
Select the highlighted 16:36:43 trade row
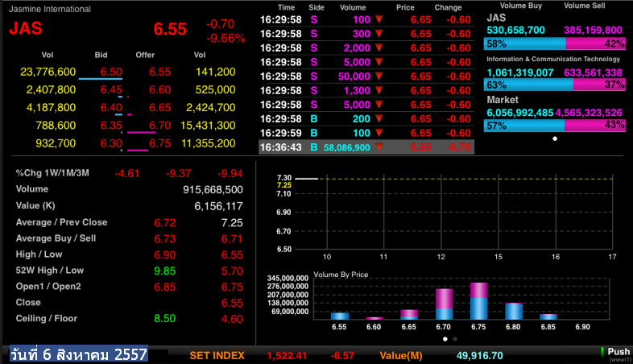point(366,147)
